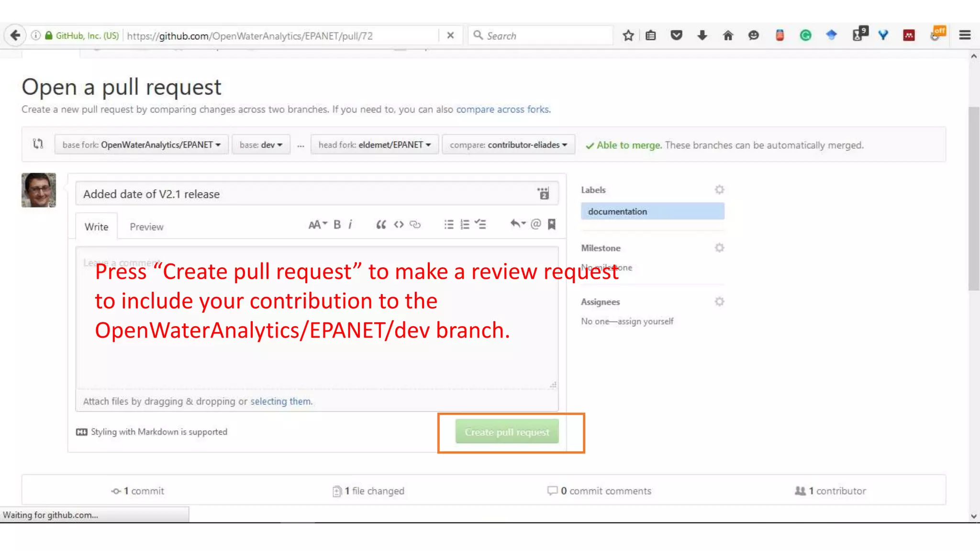980x551 pixels.
Task: Apply bold text formatting
Action: tap(337, 224)
